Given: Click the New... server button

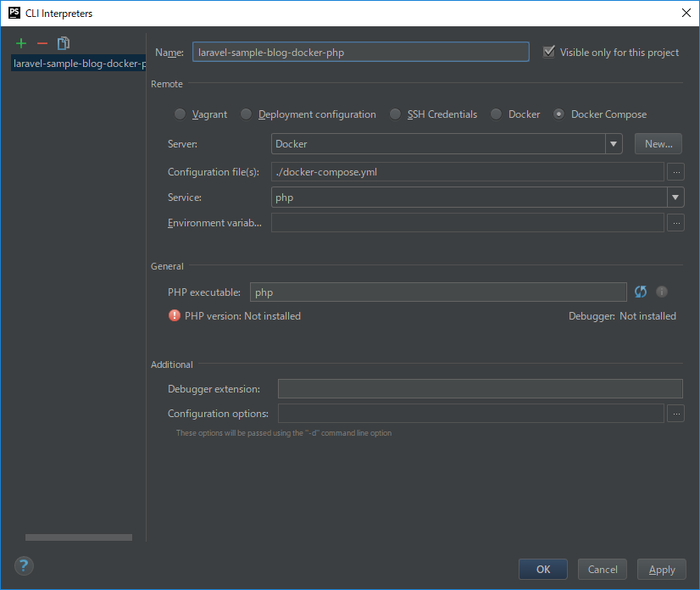Looking at the screenshot, I should (658, 144).
